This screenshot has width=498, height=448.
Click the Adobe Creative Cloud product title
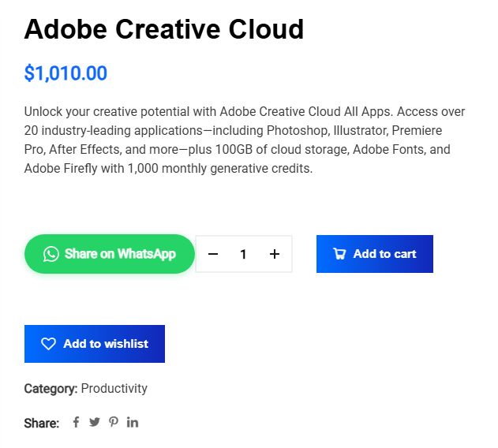(x=164, y=29)
